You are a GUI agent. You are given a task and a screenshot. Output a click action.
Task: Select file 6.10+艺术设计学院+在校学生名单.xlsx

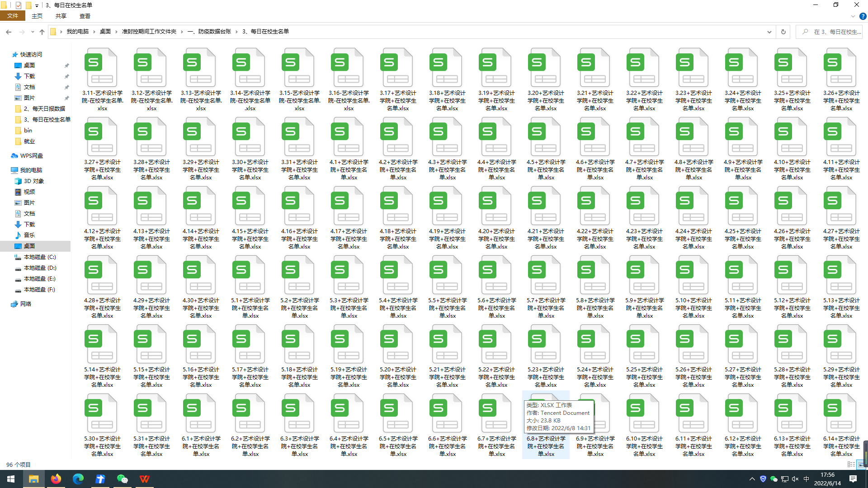click(x=644, y=426)
